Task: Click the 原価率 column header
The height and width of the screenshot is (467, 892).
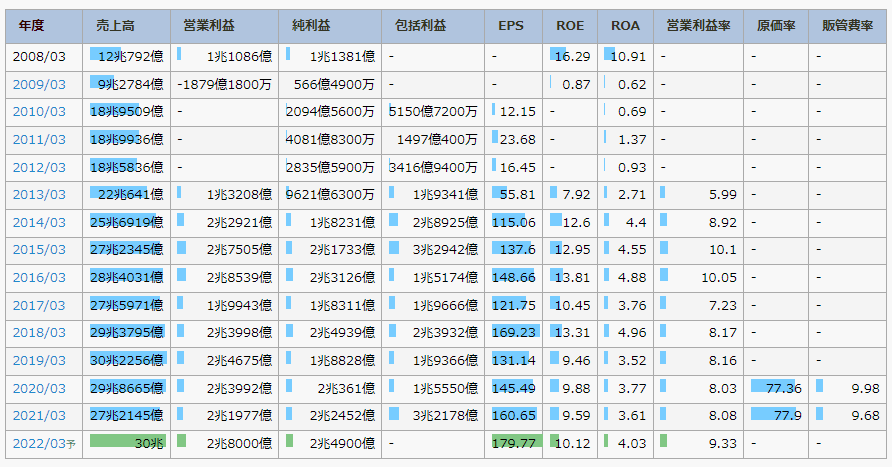Action: coord(777,26)
